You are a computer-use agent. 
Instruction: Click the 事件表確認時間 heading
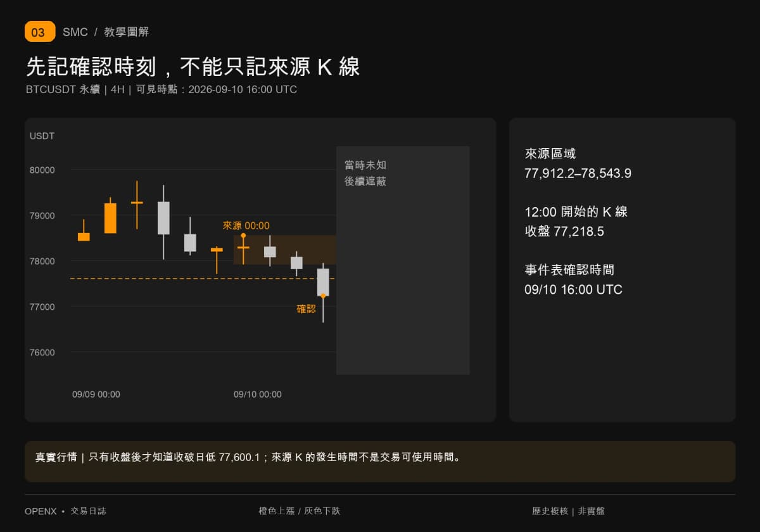[569, 270]
